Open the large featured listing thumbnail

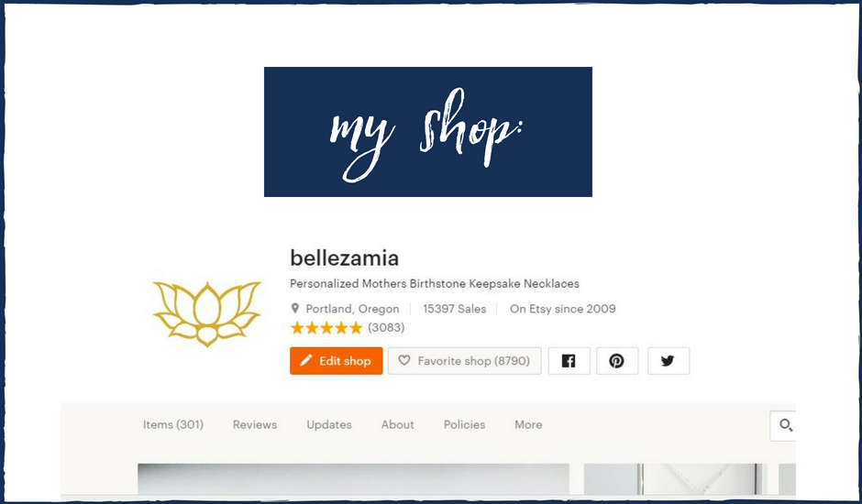point(353,478)
